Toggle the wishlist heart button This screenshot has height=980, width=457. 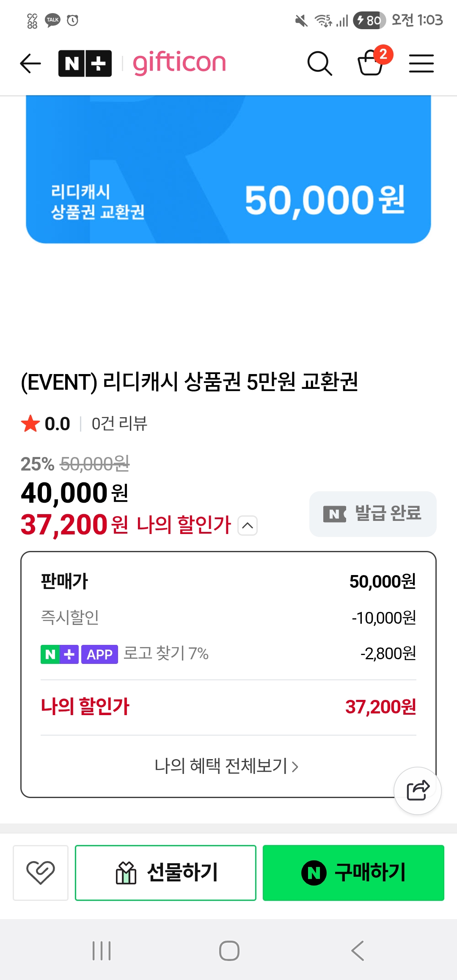click(x=41, y=873)
